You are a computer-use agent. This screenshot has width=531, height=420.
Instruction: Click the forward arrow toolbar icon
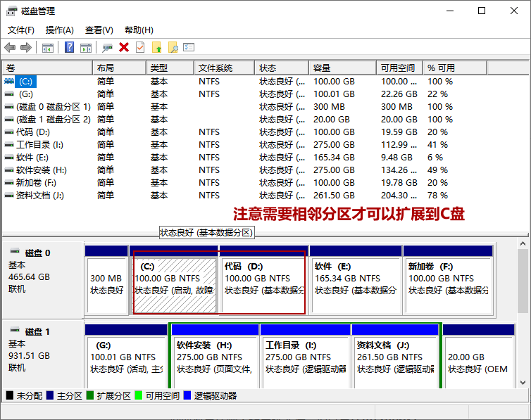pyautogui.click(x=26, y=47)
